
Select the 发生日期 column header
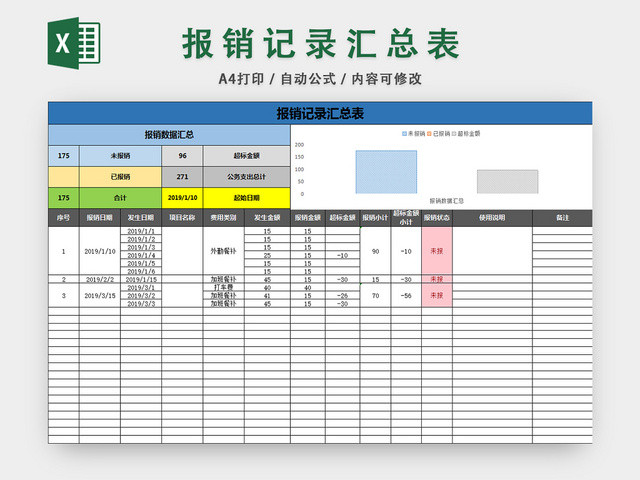[x=141, y=218]
